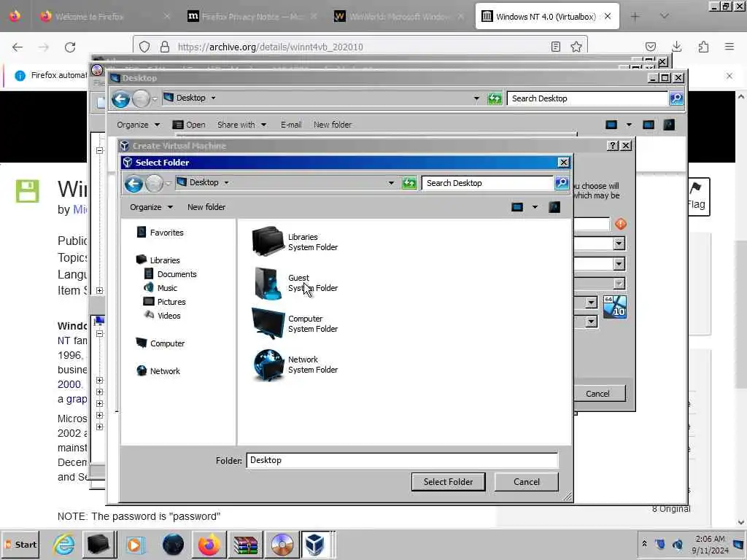Click orange warning icon in Create Virtual Machine
This screenshot has height=560, width=747.
620,224
